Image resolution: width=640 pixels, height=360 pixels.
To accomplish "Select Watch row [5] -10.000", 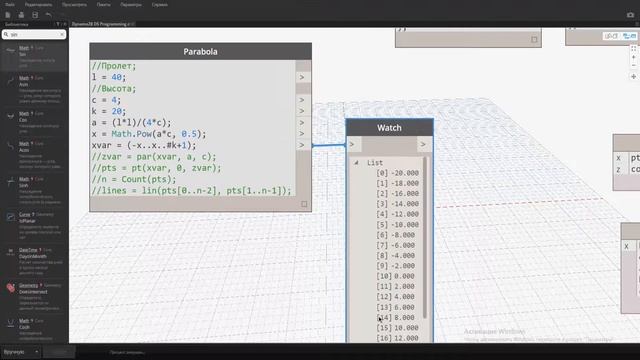I will pyautogui.click(x=398, y=225).
